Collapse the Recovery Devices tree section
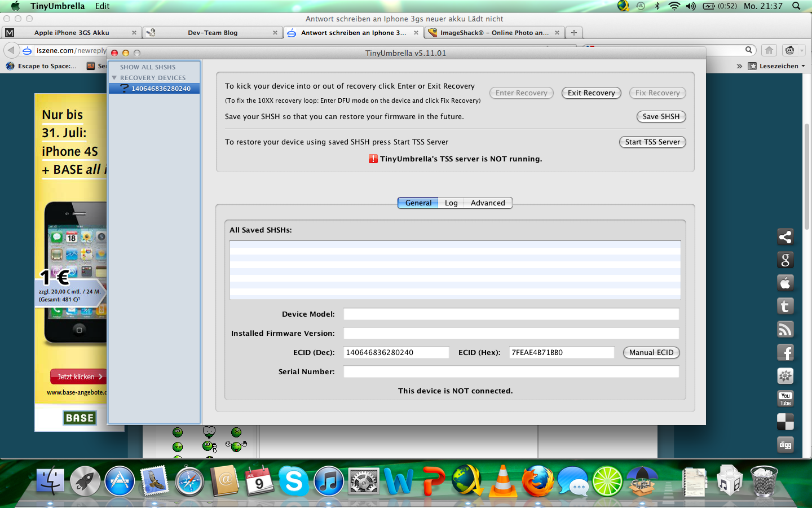 [x=114, y=78]
